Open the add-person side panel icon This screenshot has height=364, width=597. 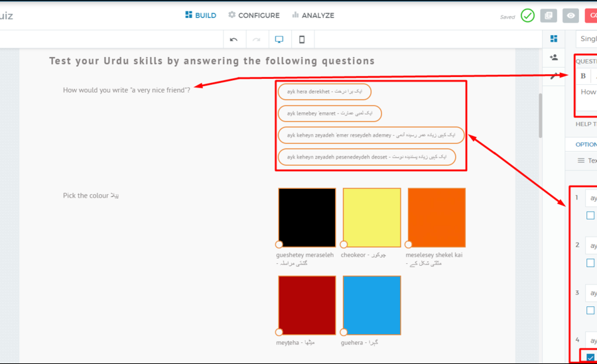tap(554, 58)
